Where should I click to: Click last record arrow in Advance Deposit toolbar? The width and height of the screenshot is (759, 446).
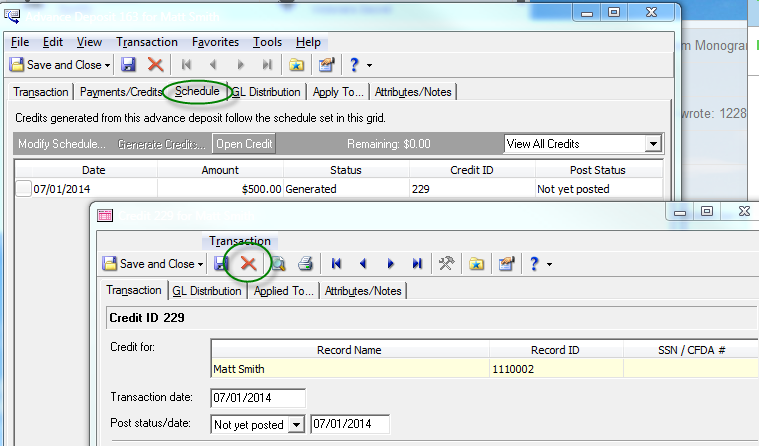[x=267, y=64]
